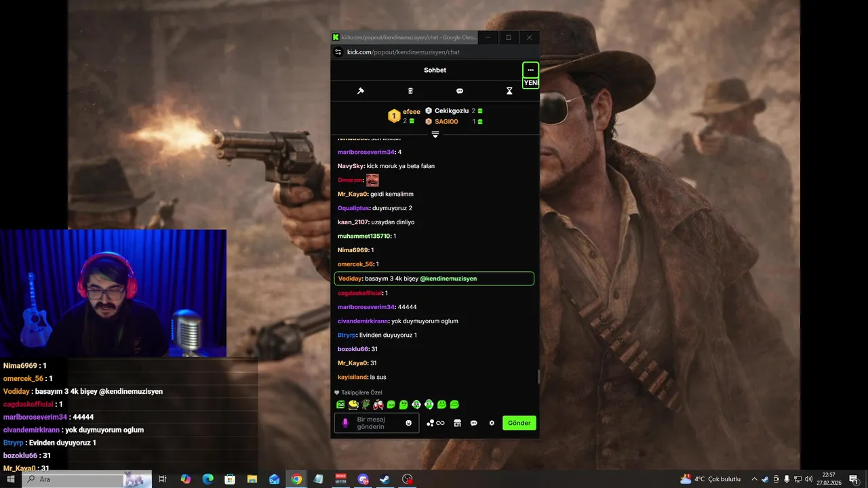This screenshot has width=868, height=488.
Task: Click Vodiday username in highlighted message
Action: tap(350, 279)
